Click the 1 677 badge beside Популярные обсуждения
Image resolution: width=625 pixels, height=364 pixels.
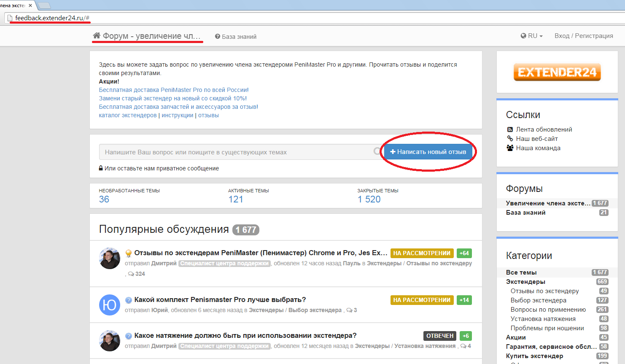[246, 230]
